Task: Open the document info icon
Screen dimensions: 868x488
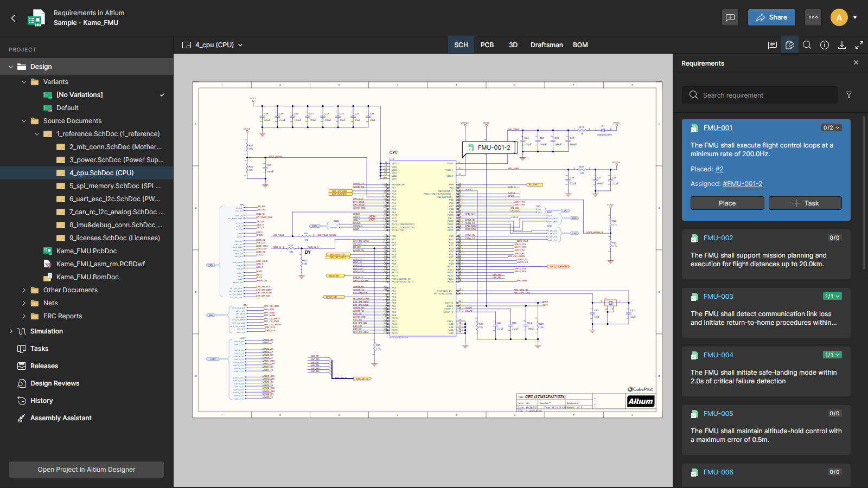Action: [x=825, y=45]
